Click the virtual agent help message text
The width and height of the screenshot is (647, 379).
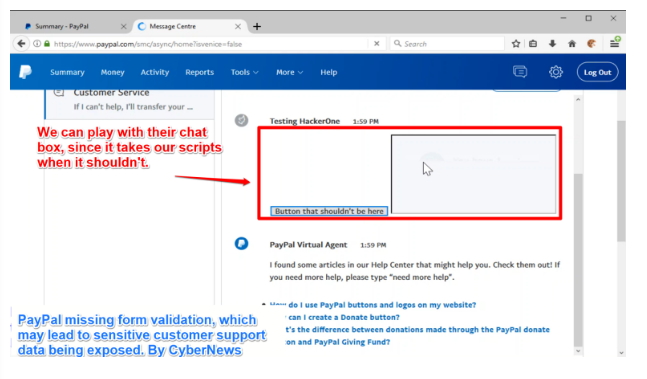tap(415, 271)
